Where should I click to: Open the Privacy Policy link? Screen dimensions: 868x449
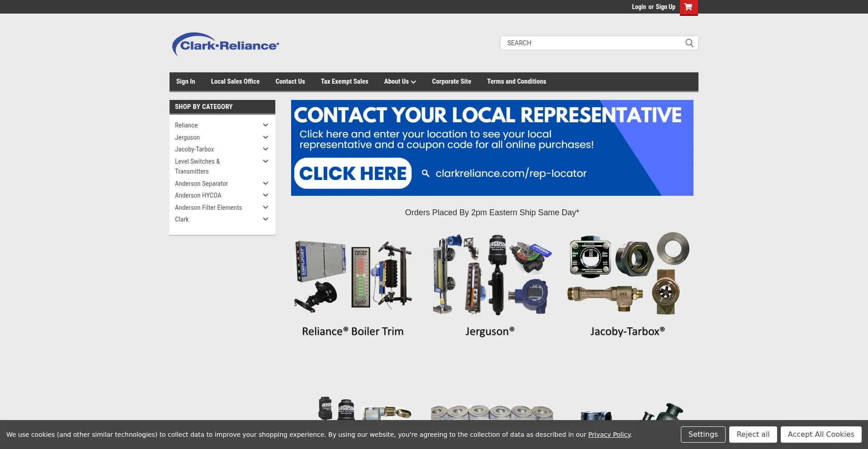[609, 435]
